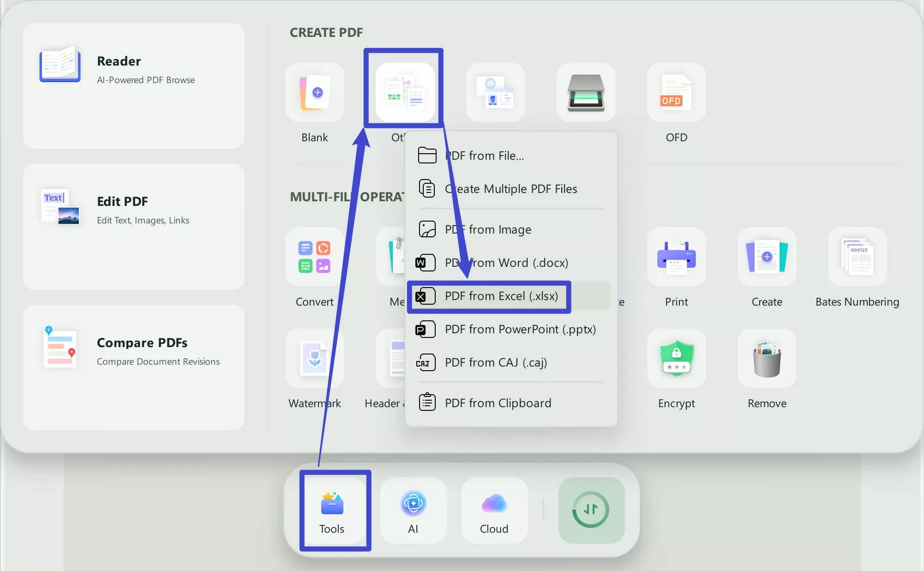The height and width of the screenshot is (571, 924).
Task: Open the Remove tool
Action: pos(766,359)
